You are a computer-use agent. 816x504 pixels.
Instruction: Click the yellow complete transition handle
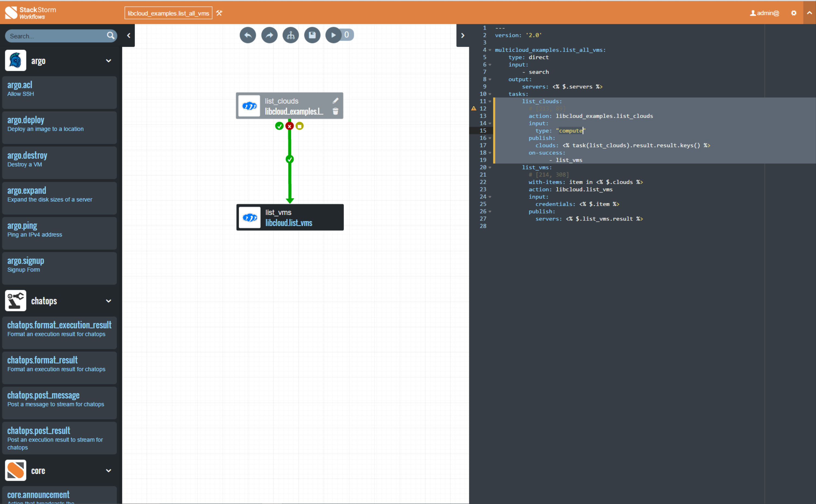click(x=300, y=126)
